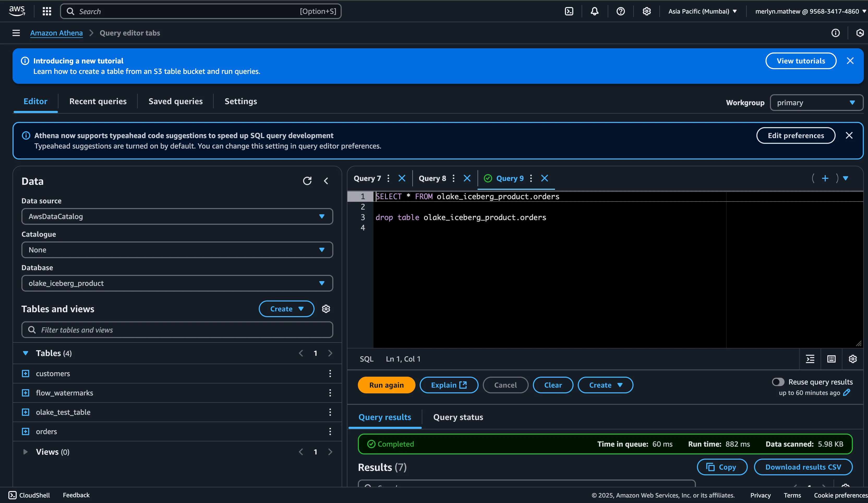Click the Run again button

pyautogui.click(x=386, y=385)
